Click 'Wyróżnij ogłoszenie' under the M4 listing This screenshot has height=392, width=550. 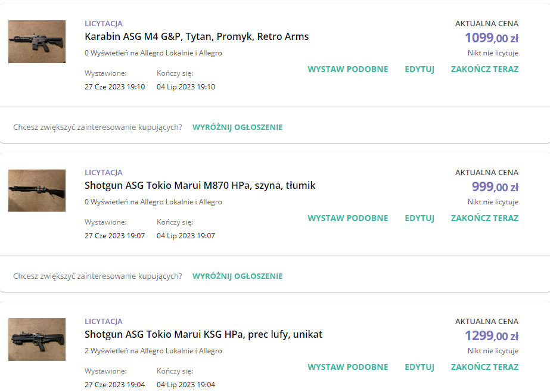[x=237, y=127]
